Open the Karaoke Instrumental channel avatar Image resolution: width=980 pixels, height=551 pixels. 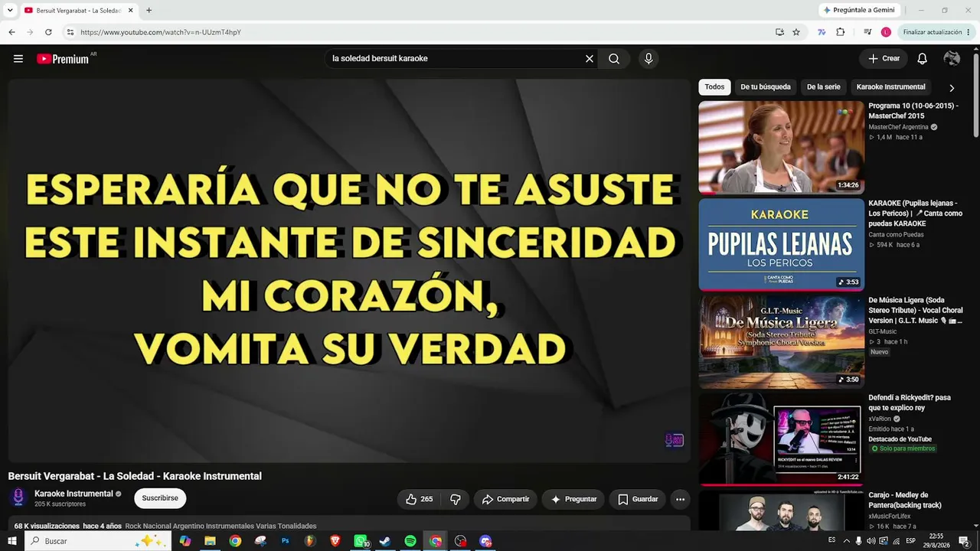tap(18, 498)
